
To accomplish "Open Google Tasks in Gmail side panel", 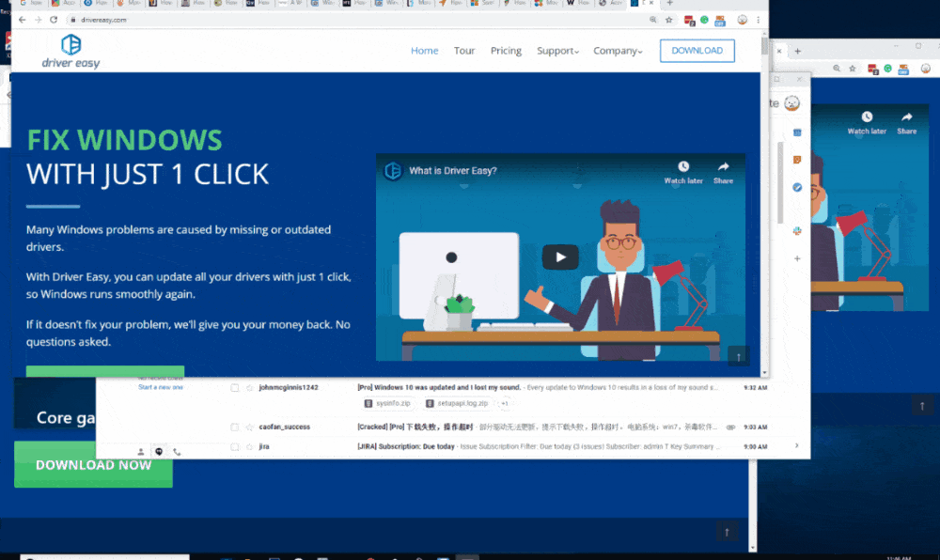I will pos(797,188).
